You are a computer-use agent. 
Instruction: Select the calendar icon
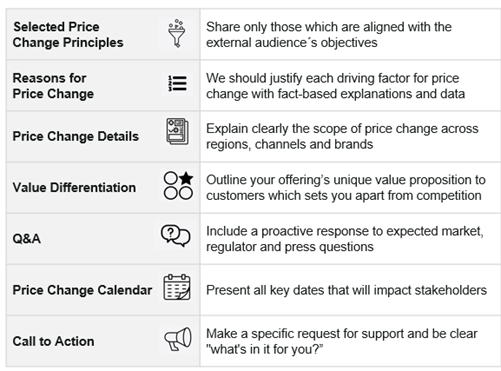[x=177, y=287]
